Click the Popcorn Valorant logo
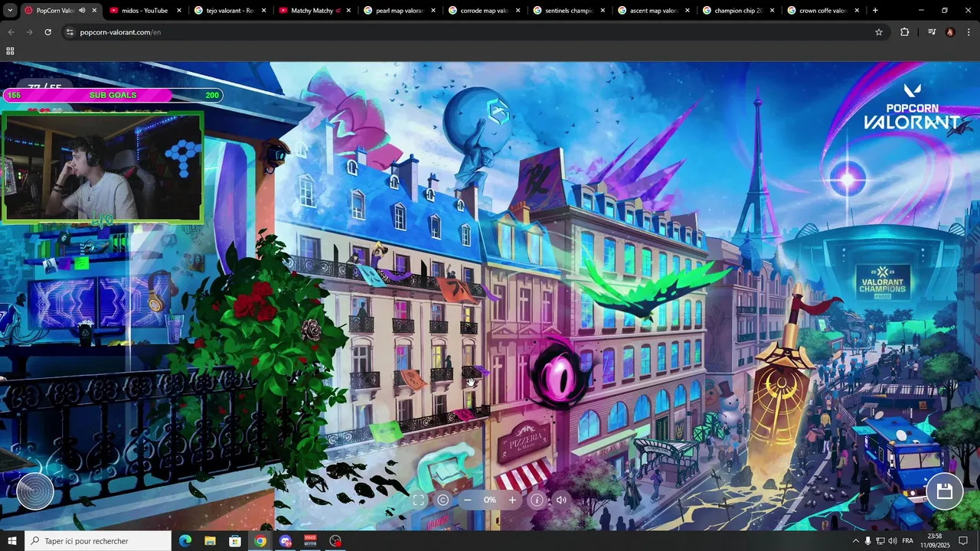The image size is (980, 551). pyautogui.click(x=912, y=107)
